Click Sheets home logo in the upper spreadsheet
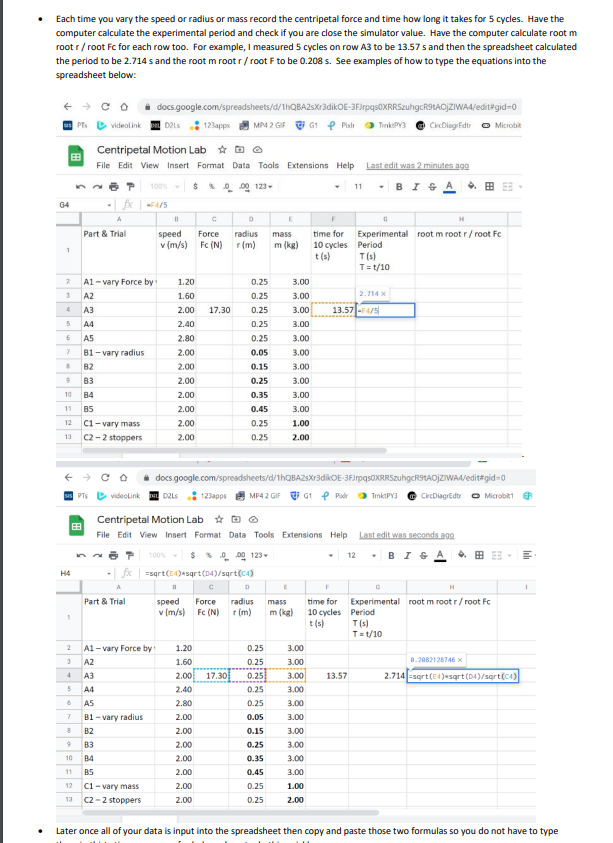This screenshot has width=613, height=843. coord(75,156)
